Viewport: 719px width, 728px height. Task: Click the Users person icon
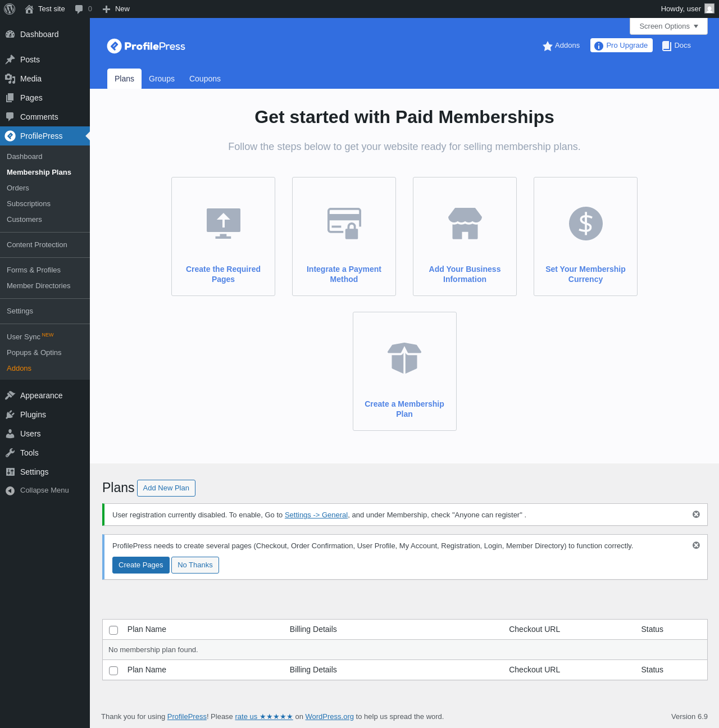[x=10, y=434]
